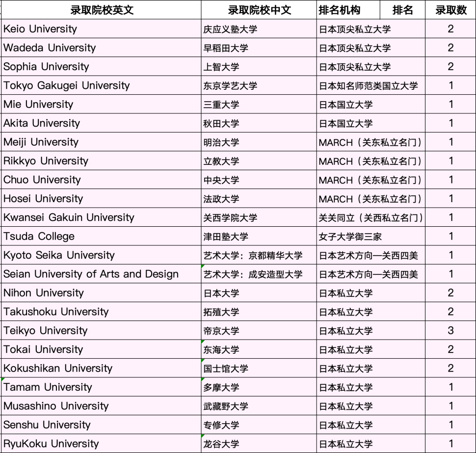Click the cell Teikyo University

(101, 330)
